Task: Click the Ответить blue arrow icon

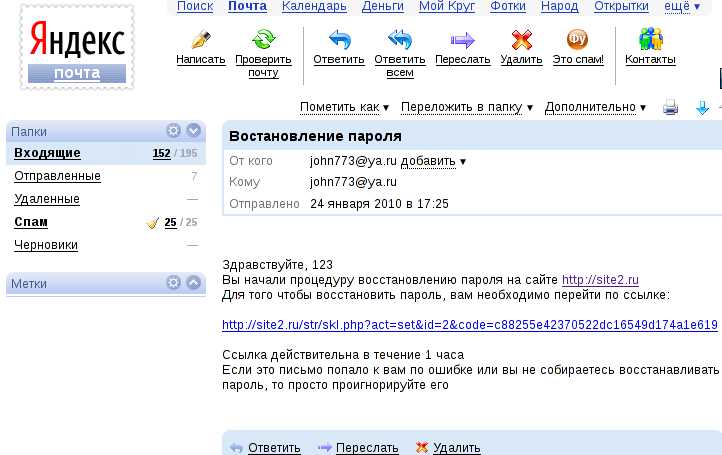Action: click(339, 40)
